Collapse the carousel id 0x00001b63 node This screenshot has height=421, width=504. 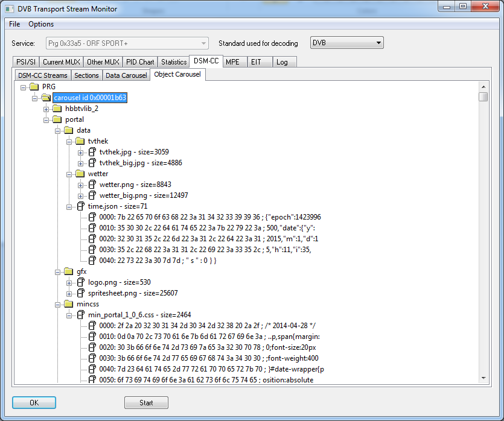coord(35,98)
